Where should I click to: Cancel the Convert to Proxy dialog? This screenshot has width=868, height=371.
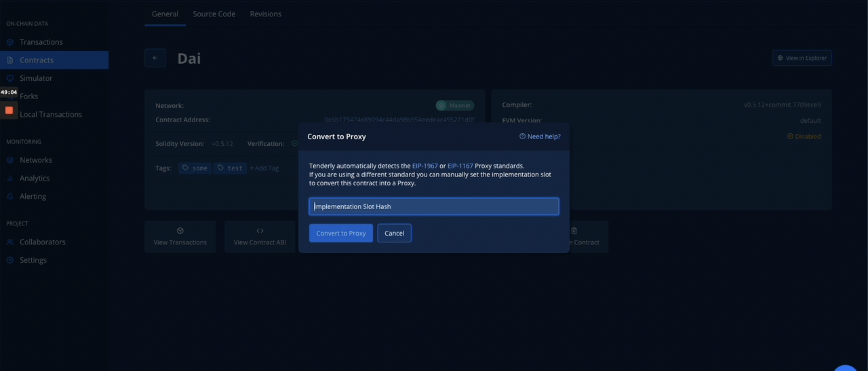(x=394, y=233)
